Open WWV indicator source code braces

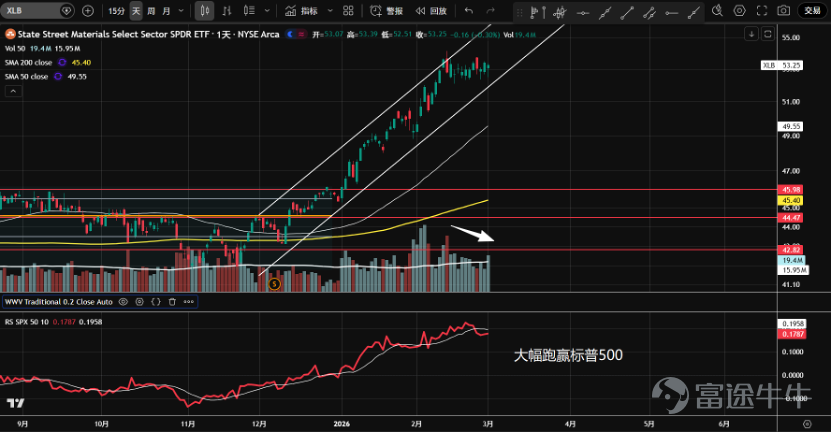point(156,302)
